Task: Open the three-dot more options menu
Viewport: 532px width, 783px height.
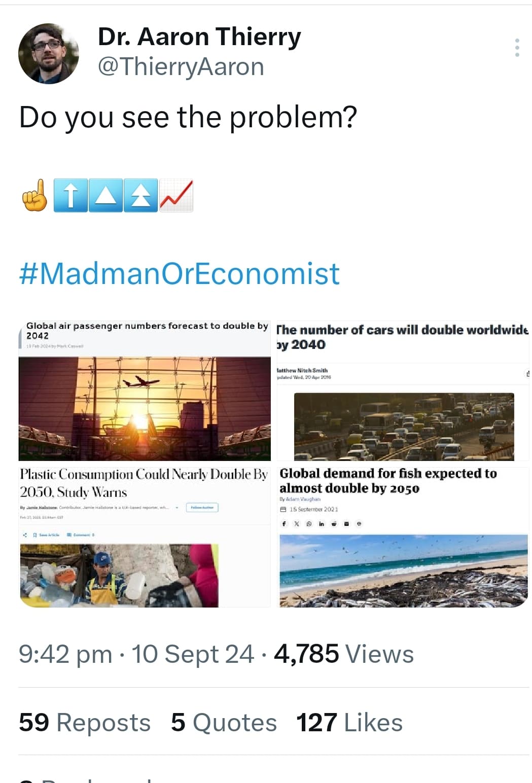Action: pyautogui.click(x=517, y=48)
